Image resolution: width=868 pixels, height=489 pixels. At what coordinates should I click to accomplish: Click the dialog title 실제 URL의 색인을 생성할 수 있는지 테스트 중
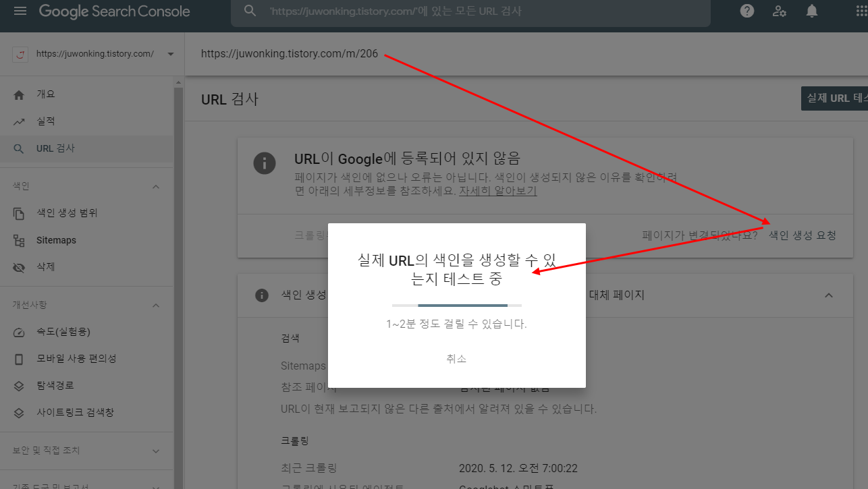click(x=457, y=270)
